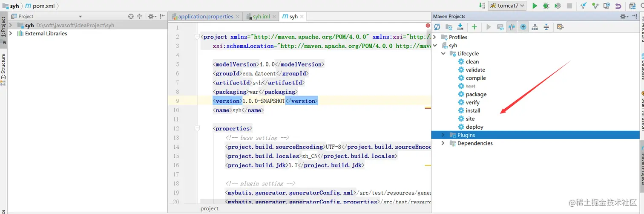644x214 pixels.
Task: Open Maven Settings wrench icon
Action: [560, 27]
